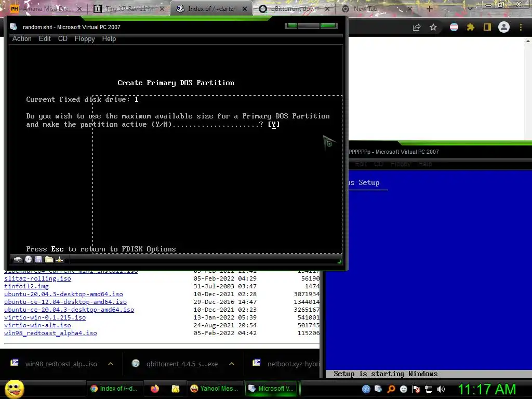This screenshot has width=532, height=399.
Task: Open the folder icon in the taskbar
Action: click(x=176, y=389)
